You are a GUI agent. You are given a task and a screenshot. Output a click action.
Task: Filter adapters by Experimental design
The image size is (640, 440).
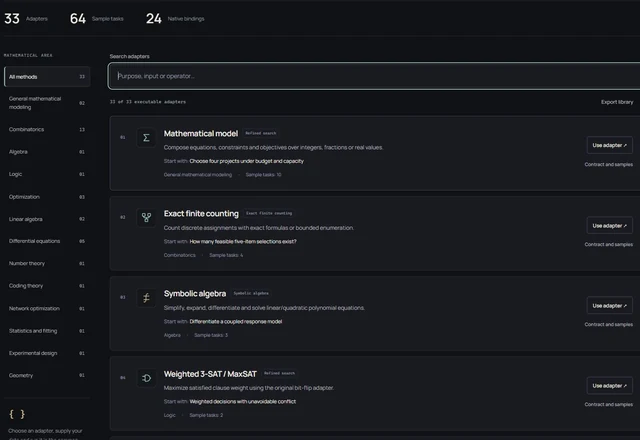[x=47, y=353]
